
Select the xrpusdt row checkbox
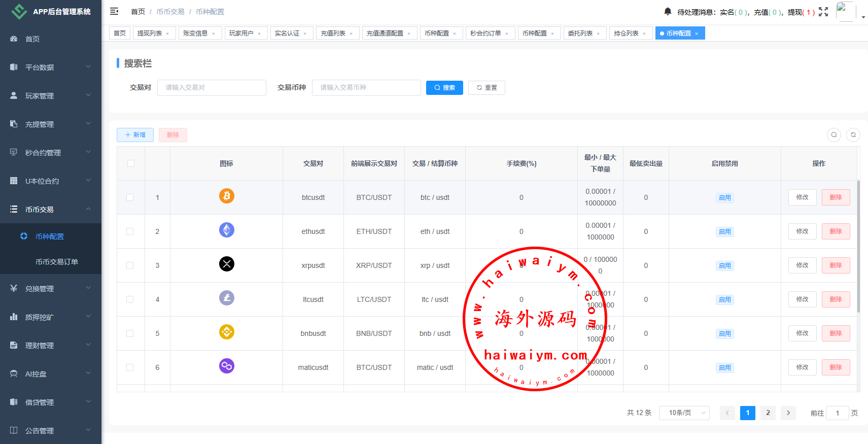(x=130, y=265)
